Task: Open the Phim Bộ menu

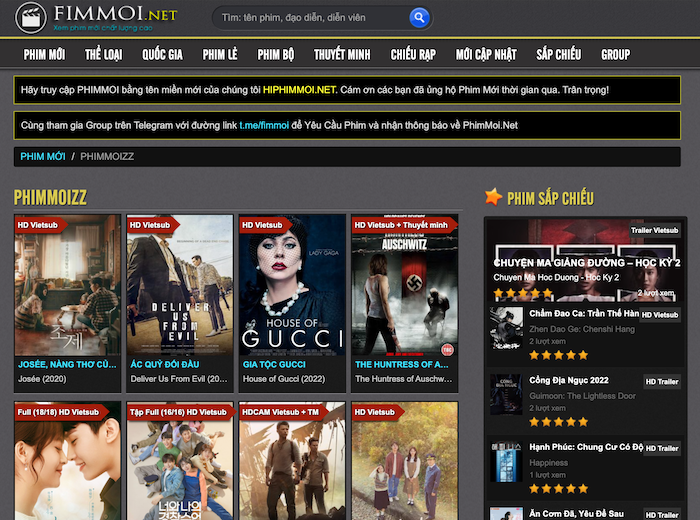Action: 276,54
